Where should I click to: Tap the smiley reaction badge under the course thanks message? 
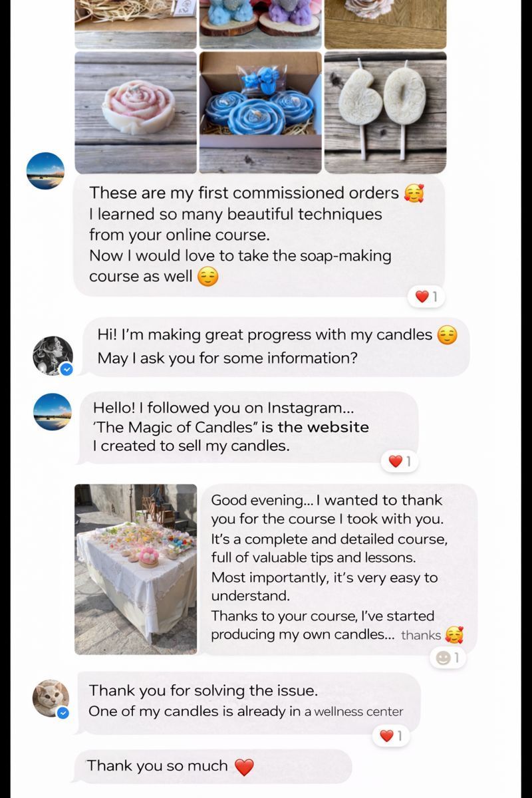[448, 658]
